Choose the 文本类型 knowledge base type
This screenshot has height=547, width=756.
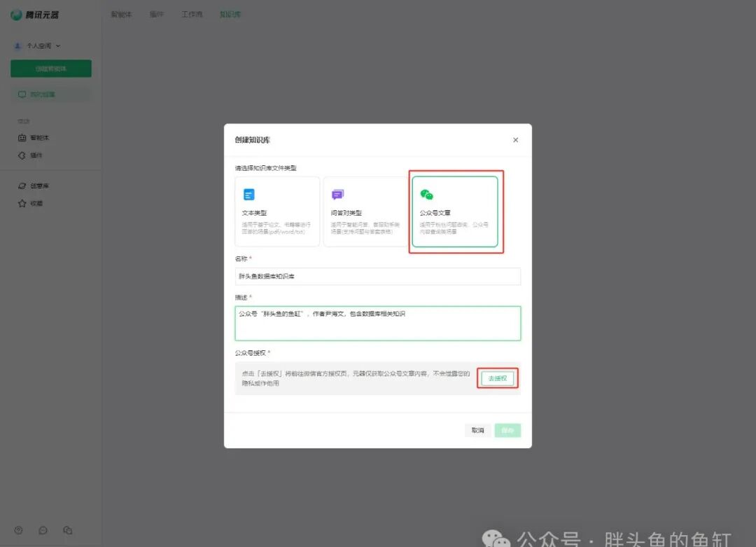tap(277, 212)
